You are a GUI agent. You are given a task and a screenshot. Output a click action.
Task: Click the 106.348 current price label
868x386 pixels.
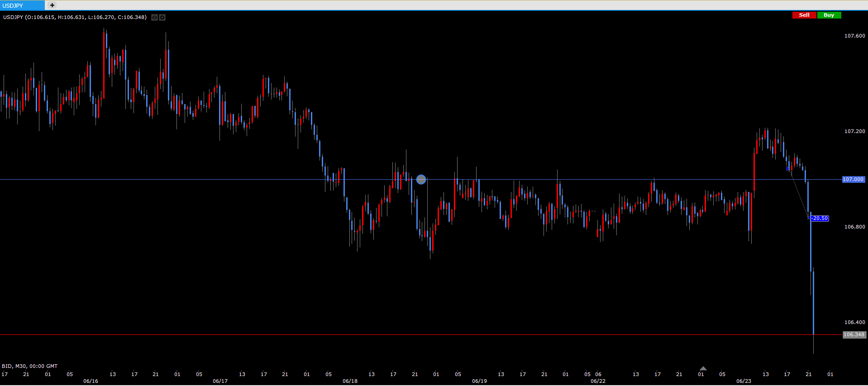[854, 335]
